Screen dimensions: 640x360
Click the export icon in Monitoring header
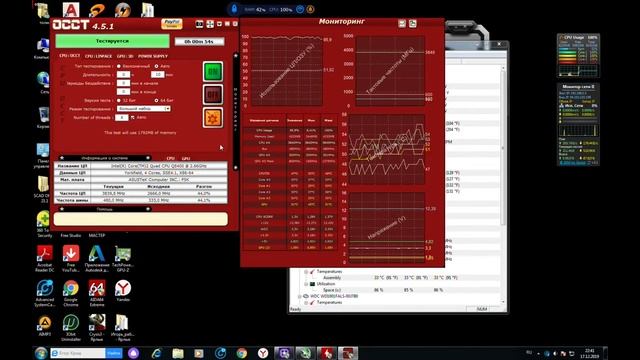coord(413,24)
